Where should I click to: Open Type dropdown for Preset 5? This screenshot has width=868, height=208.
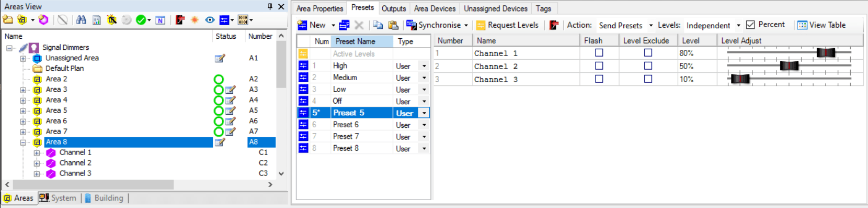click(x=424, y=113)
